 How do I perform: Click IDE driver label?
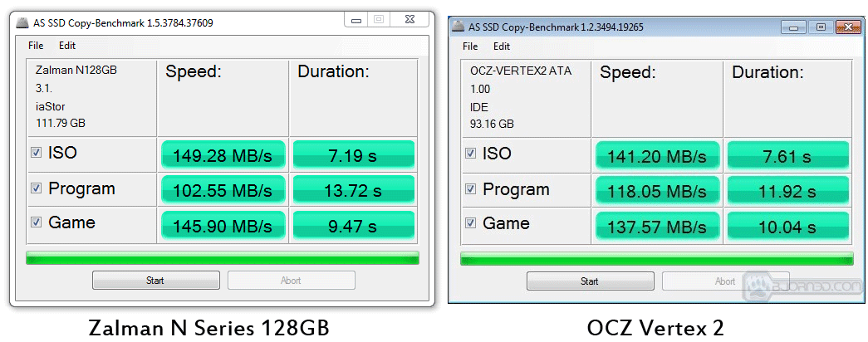click(x=478, y=107)
